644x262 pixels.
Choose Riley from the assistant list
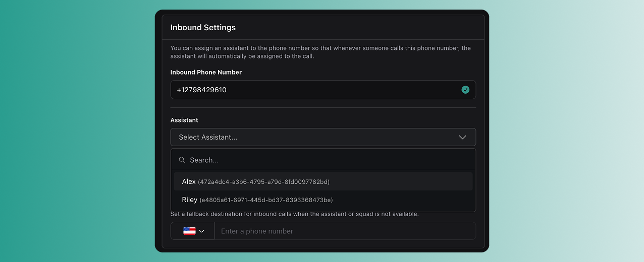point(190,200)
